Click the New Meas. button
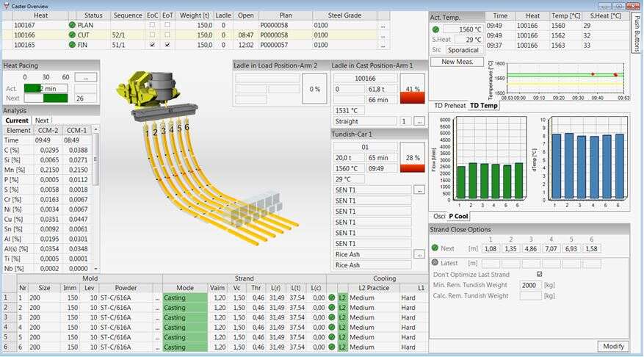 pos(457,62)
